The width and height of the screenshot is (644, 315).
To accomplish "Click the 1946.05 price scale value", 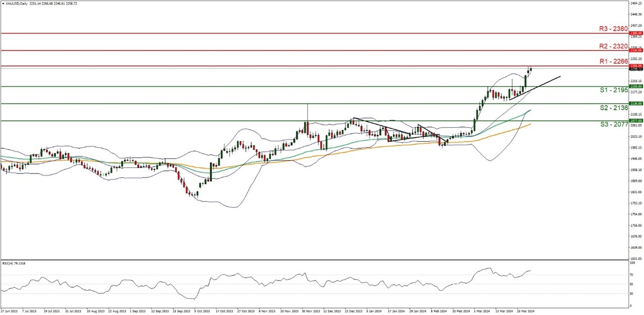I will [x=636, y=159].
